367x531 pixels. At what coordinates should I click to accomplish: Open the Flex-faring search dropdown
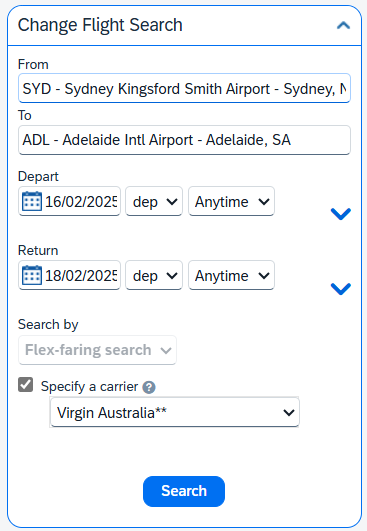coord(98,350)
